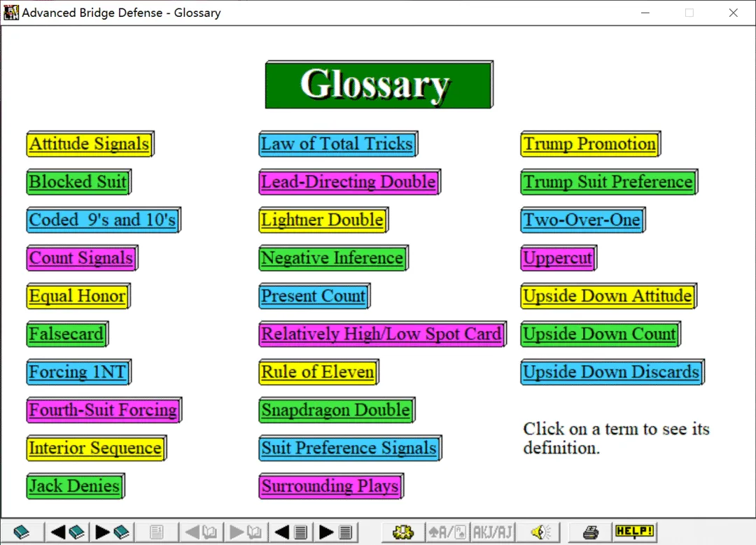This screenshot has height=545, width=756.
Task: Open the Upside Down Count definition
Action: pos(601,334)
